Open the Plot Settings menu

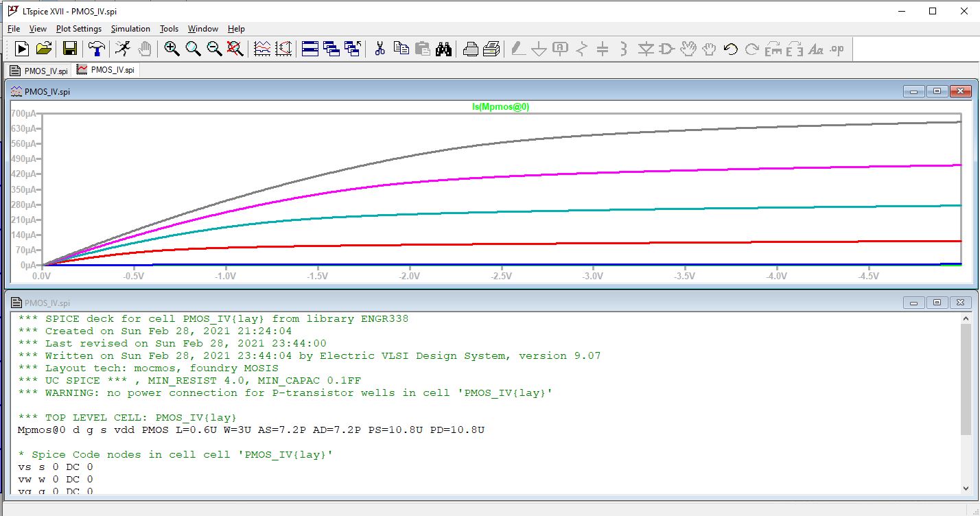78,29
